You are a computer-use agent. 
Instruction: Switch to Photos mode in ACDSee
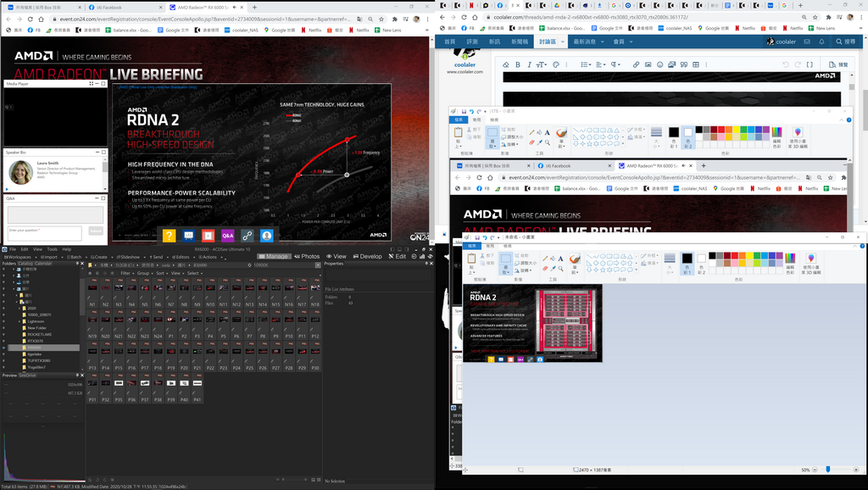307,256
